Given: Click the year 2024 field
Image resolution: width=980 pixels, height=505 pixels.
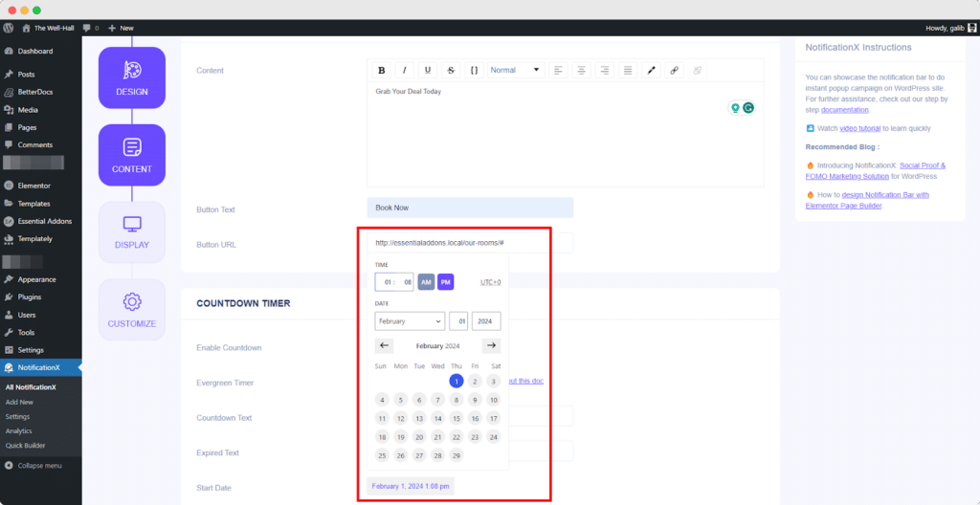Looking at the screenshot, I should pyautogui.click(x=486, y=321).
